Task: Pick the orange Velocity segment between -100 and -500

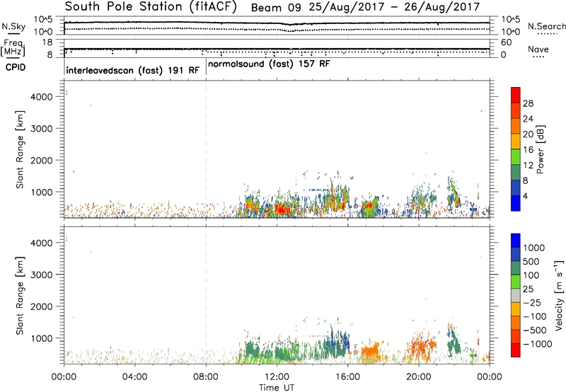Action: coord(516,323)
